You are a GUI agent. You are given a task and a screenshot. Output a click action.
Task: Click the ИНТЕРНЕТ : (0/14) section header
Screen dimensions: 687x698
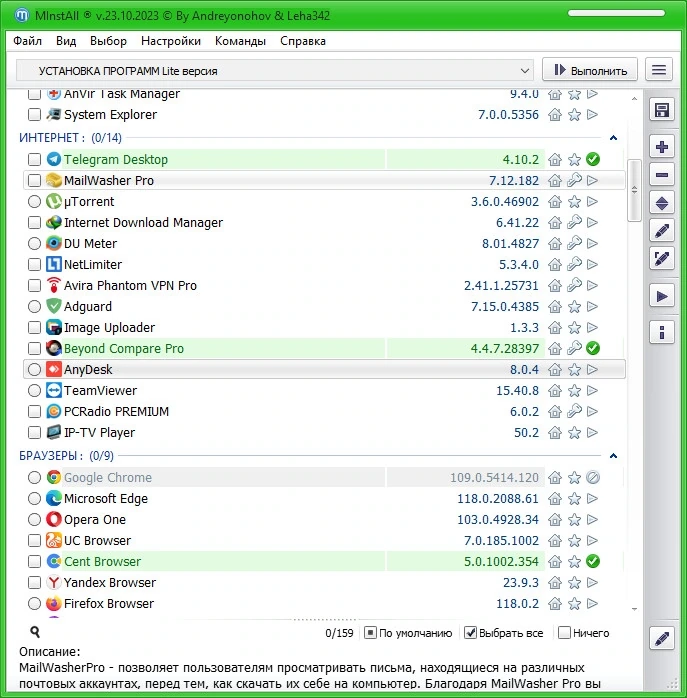(70, 138)
